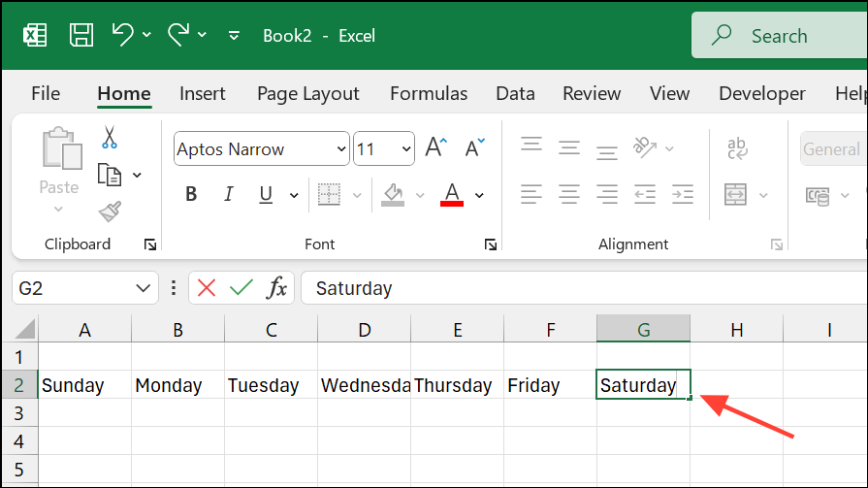Open the File menu
868x488 pixels.
pos(46,94)
